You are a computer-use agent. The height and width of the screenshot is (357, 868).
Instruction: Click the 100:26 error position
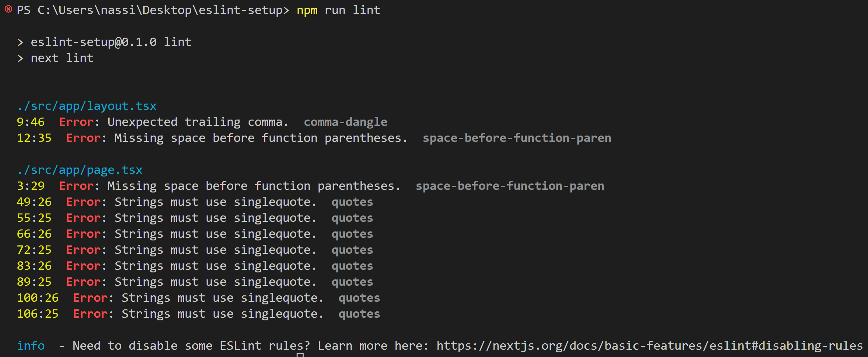click(37, 298)
